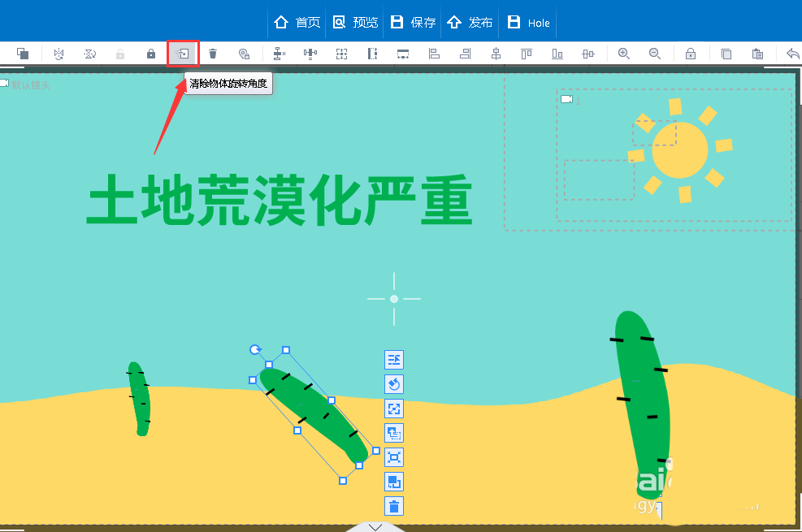Select the yellow sun graphic

tap(680, 150)
